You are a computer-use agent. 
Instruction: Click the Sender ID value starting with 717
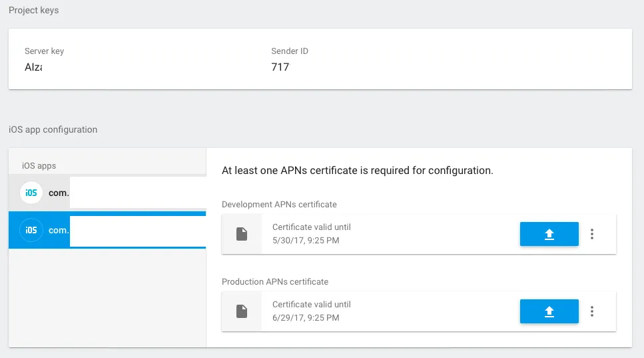[x=280, y=67]
